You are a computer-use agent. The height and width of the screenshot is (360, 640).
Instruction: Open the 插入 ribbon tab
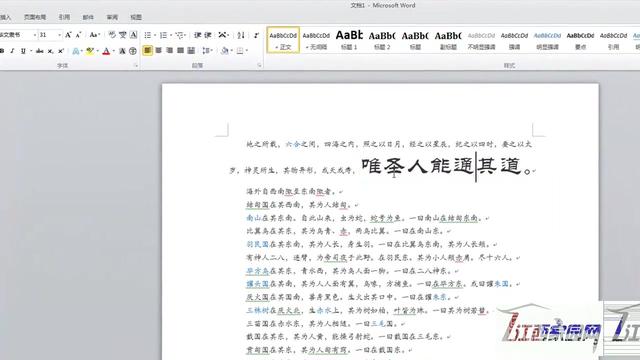pos(5,17)
